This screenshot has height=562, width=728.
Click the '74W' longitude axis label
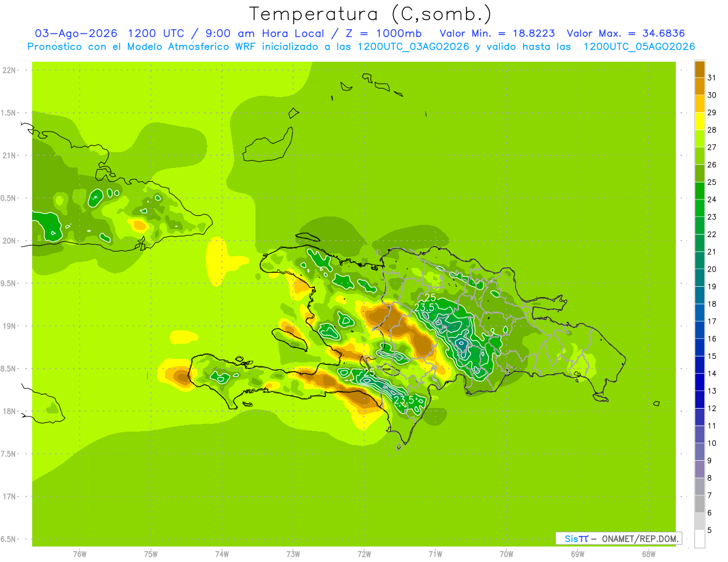tap(221, 554)
